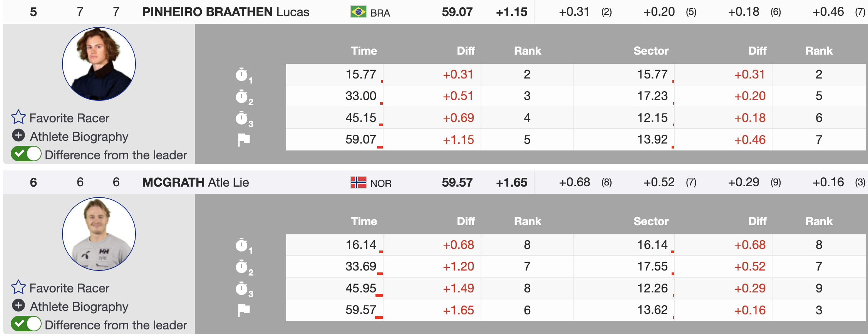Toggle Pinheiro Braathen's Difference from the leader switch

(26, 154)
